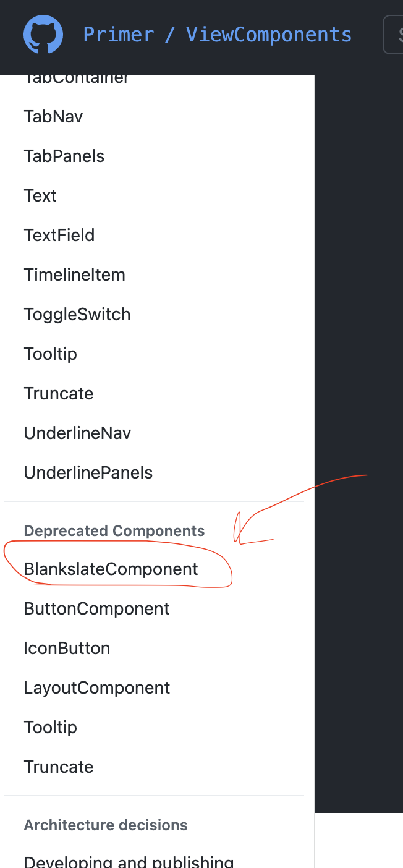
Task: Open the TimelineItem docs
Action: click(74, 274)
